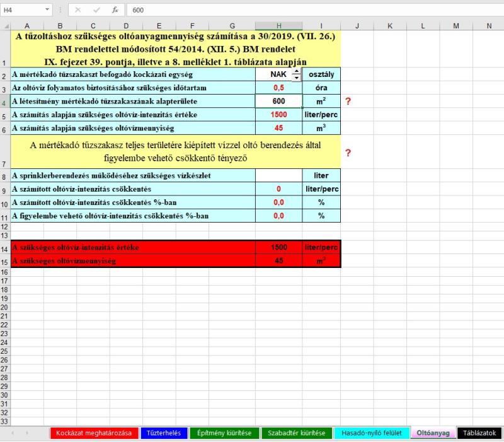Click the 'liter/perc' unit in row 5
504x442 pixels.
click(x=321, y=115)
